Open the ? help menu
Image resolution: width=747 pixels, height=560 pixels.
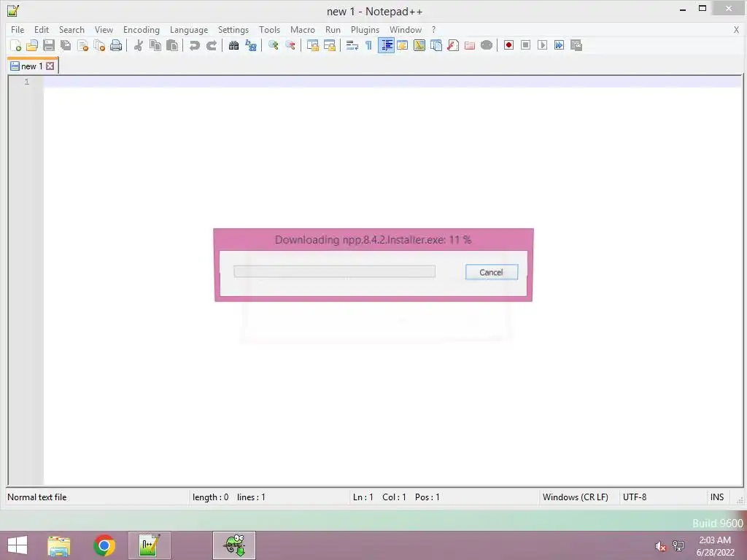pos(433,29)
